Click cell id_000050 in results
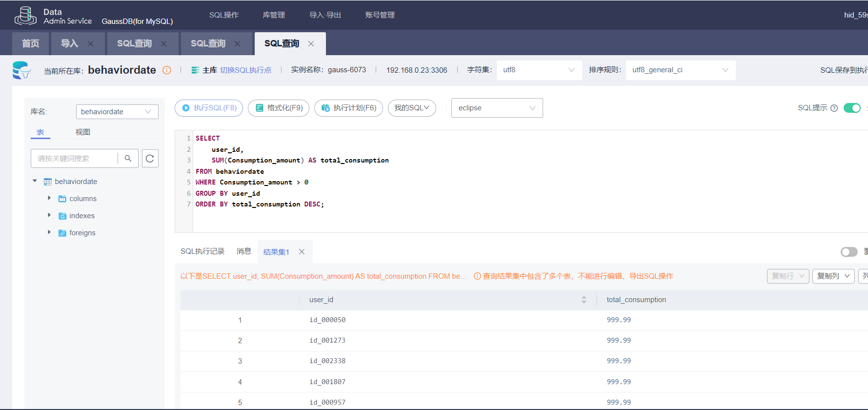The width and height of the screenshot is (868, 410). [327, 320]
